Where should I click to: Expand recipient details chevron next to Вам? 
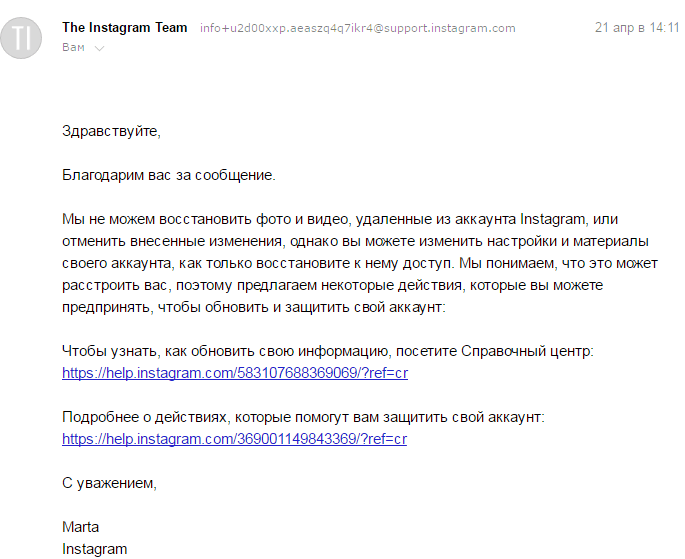point(99,48)
